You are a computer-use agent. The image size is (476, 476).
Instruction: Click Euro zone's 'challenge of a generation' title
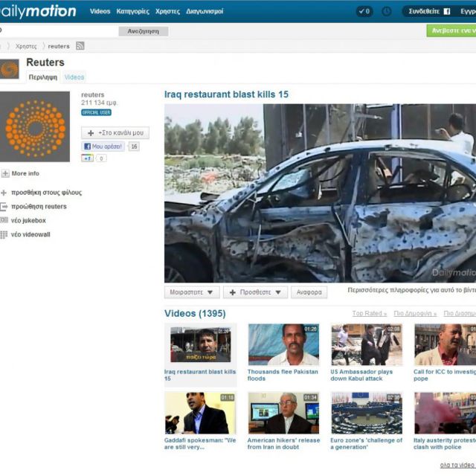pos(367,443)
